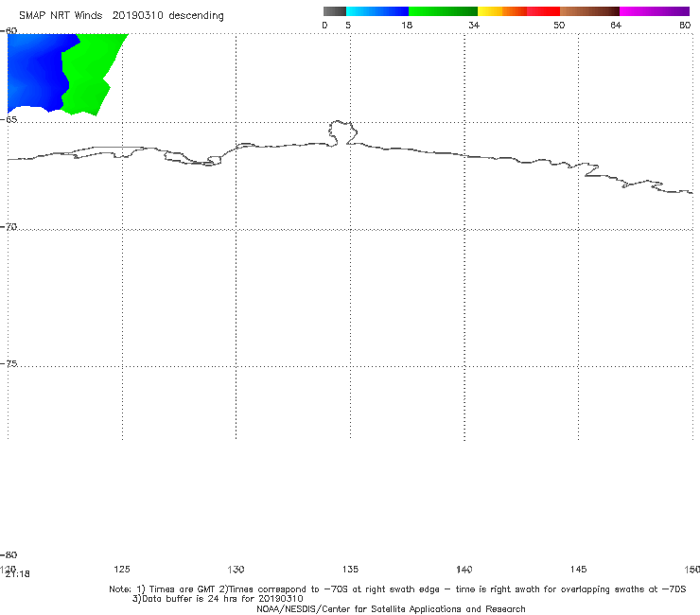Pick the brown segment of the color bar
The image size is (700, 615).
[x=589, y=11]
